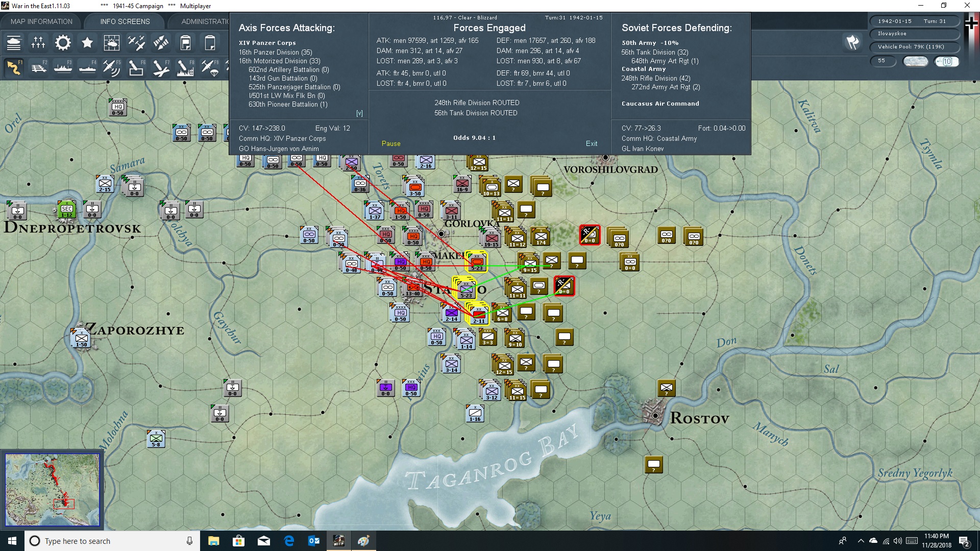This screenshot has width=980, height=551.
Task: Click the 56th Tank Division (32) entry
Action: [x=654, y=52]
